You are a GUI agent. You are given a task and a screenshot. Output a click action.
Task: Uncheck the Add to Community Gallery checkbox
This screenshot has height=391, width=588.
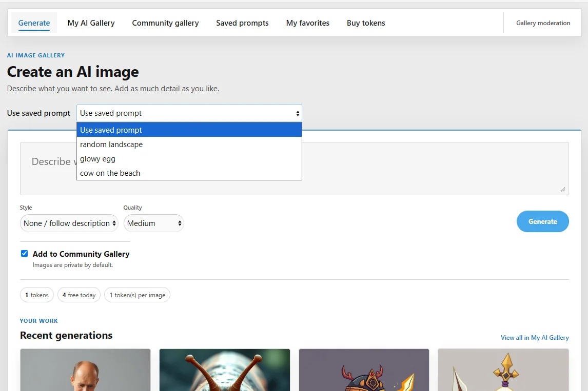click(25, 254)
